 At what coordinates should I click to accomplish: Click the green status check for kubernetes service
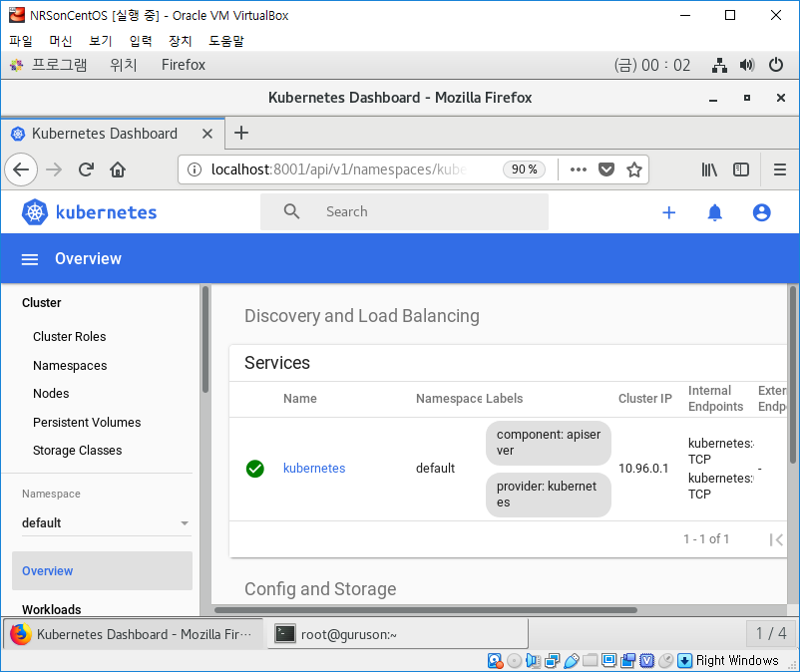[x=255, y=469]
